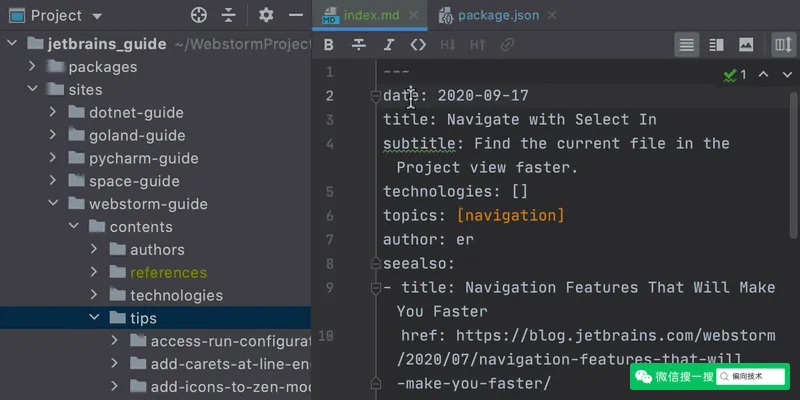The image size is (800, 400).
Task: Toggle bold formatting in Markdown toolbar
Action: coord(329,45)
